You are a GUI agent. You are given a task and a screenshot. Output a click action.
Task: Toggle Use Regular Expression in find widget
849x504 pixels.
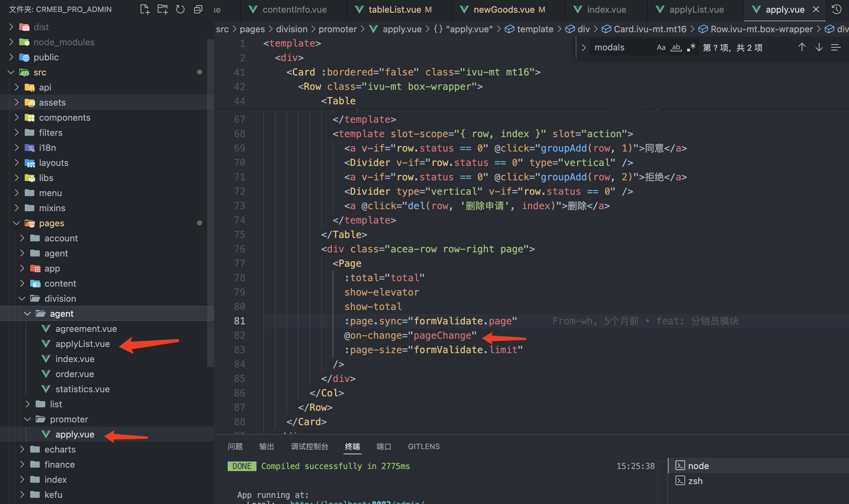point(691,48)
